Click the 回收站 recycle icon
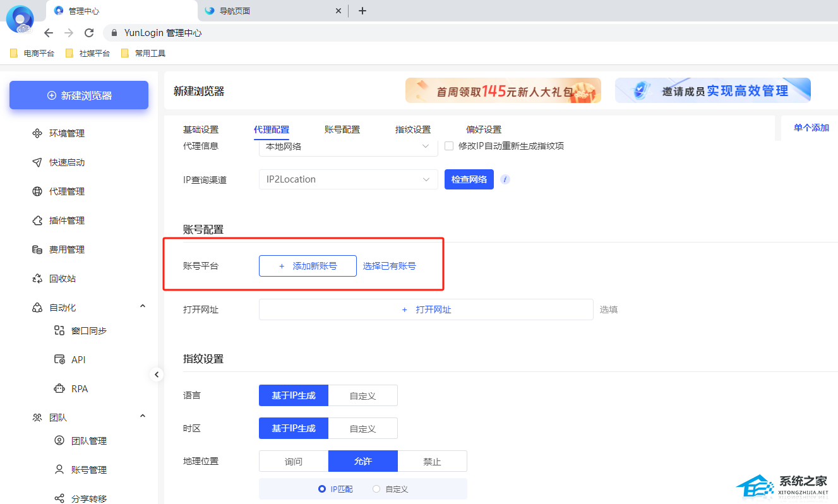Viewport: 838px width, 504px height. (37, 279)
